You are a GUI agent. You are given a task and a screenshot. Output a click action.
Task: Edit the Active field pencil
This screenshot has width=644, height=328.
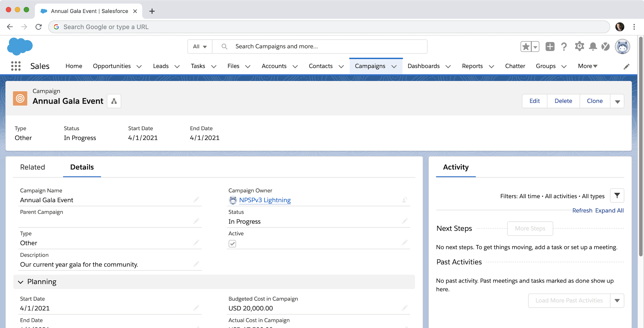coord(404,243)
